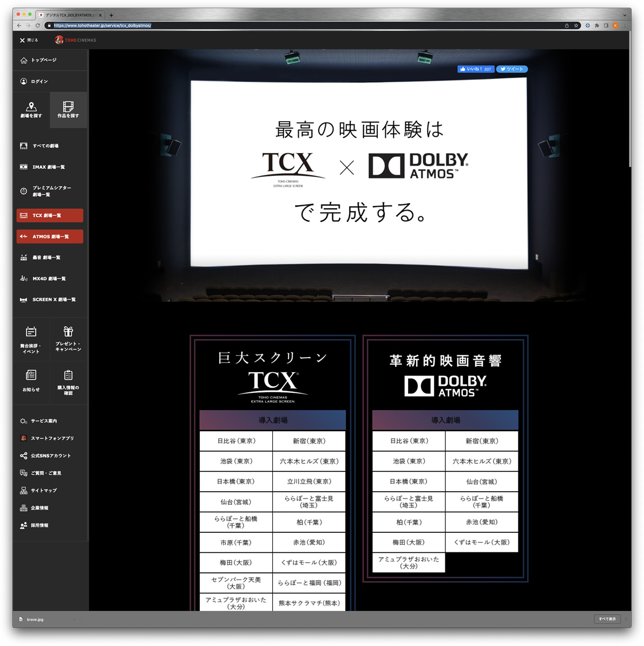Open IMAX 劇場一覧

click(x=42, y=167)
